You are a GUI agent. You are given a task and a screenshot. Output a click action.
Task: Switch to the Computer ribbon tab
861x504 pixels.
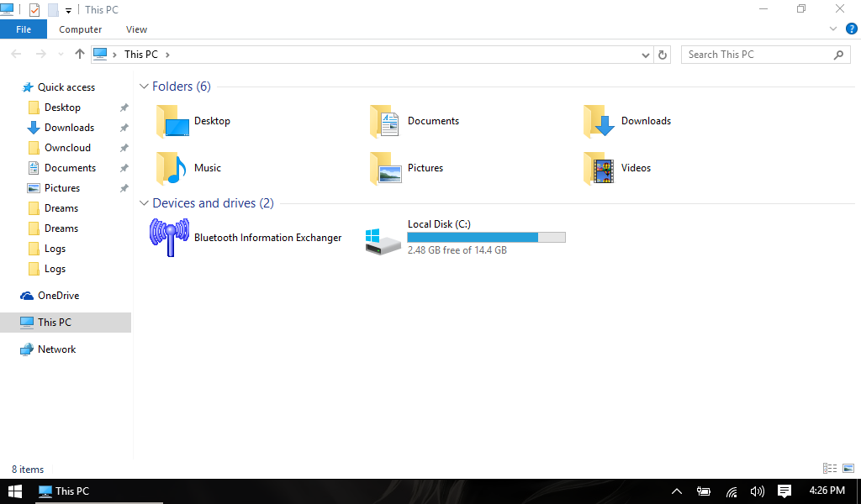click(x=80, y=29)
